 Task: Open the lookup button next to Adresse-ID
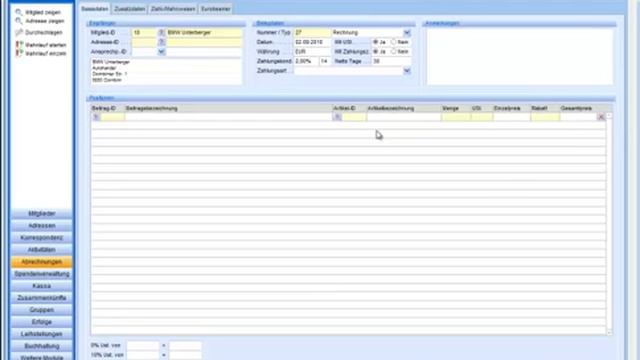point(161,42)
